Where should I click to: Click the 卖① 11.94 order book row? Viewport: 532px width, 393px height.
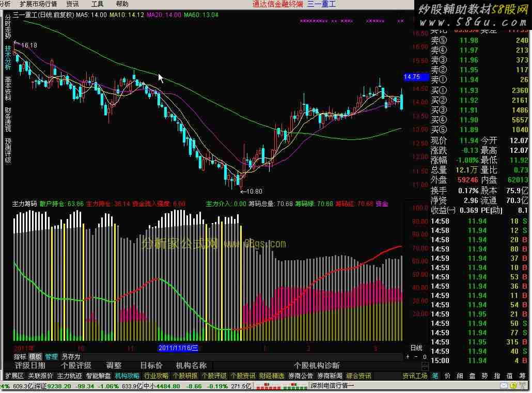(x=479, y=80)
